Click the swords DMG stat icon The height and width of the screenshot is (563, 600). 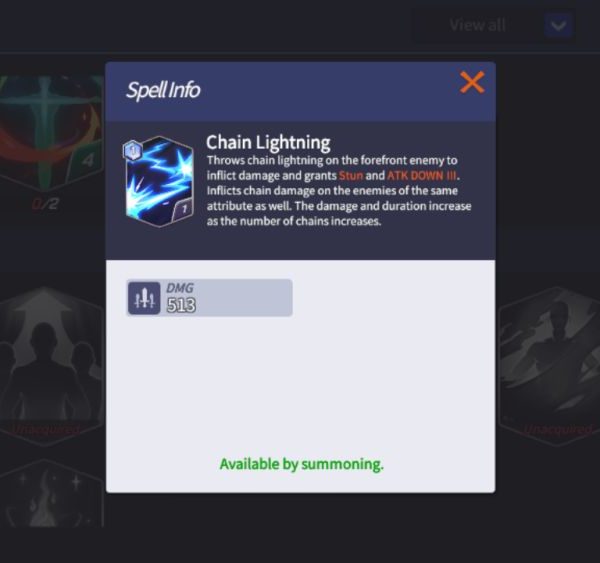(144, 298)
